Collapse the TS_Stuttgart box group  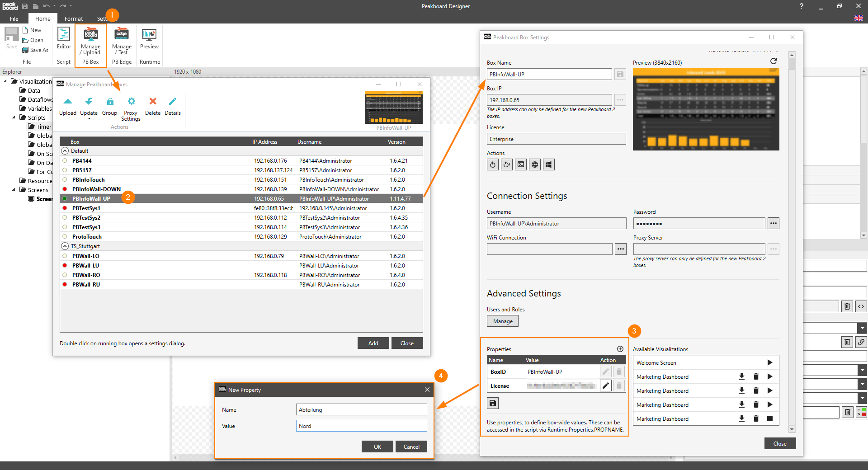(x=65, y=246)
